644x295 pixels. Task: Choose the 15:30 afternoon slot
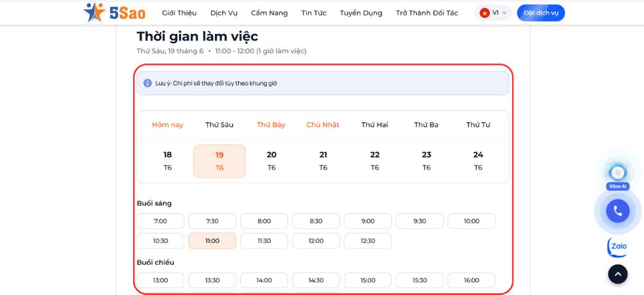pyautogui.click(x=419, y=280)
